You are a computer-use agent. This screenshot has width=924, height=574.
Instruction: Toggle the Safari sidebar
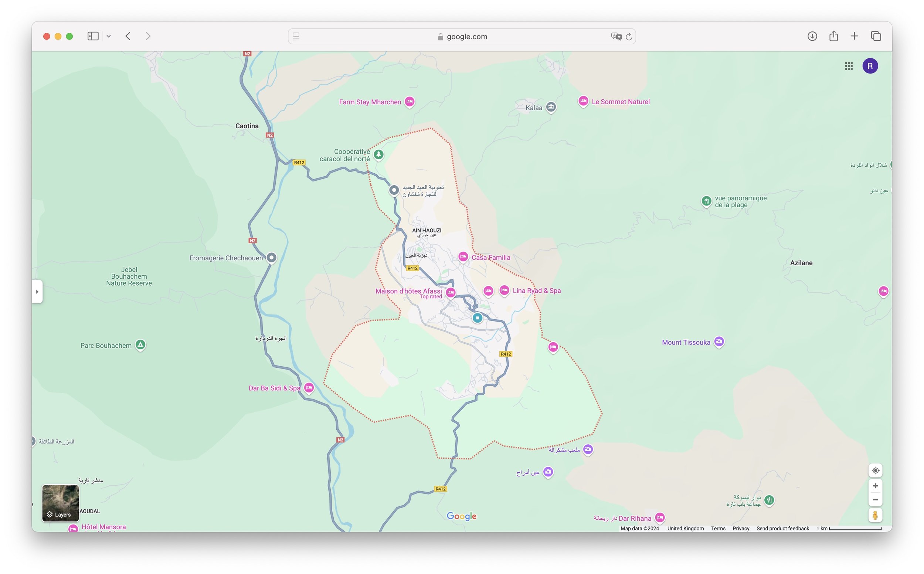pos(93,37)
